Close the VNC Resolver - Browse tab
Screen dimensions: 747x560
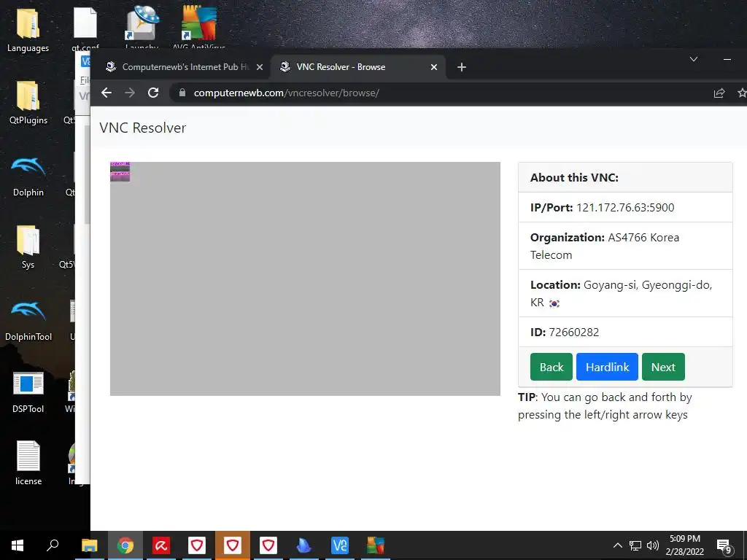[x=434, y=67]
